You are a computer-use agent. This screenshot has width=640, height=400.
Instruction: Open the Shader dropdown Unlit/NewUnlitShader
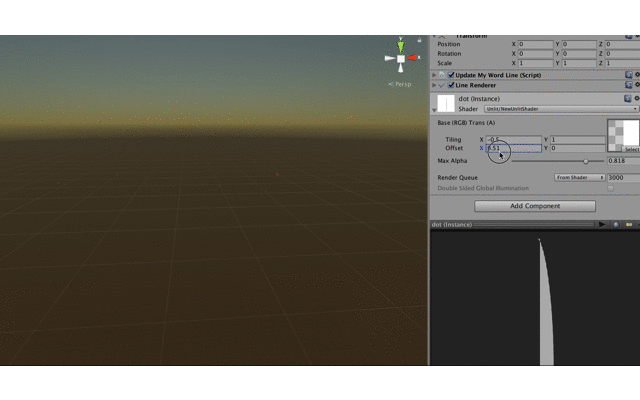coord(561,109)
